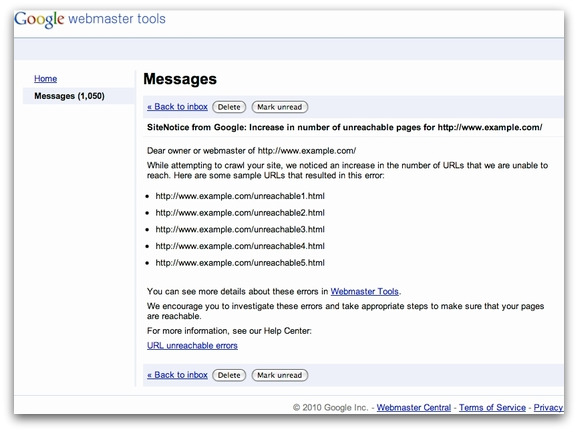Open URL unreachable errors help link
The image size is (578, 432).
[x=192, y=346]
